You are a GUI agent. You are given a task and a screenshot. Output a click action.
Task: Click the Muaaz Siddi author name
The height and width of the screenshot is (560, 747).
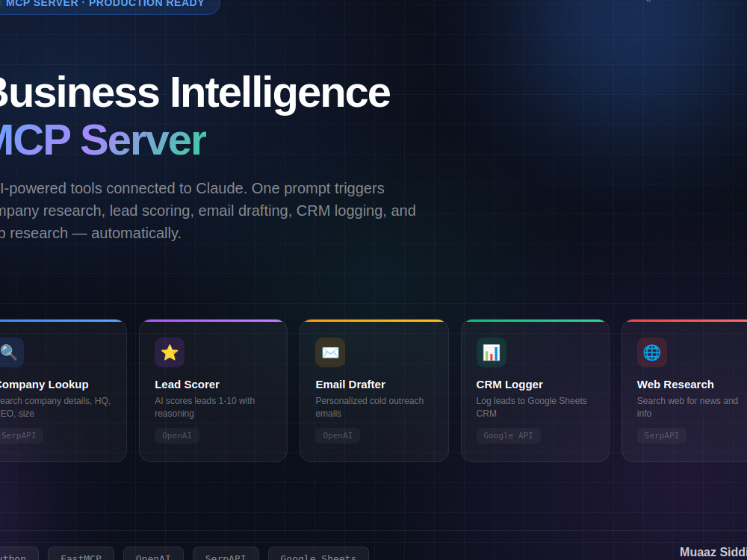point(713,553)
